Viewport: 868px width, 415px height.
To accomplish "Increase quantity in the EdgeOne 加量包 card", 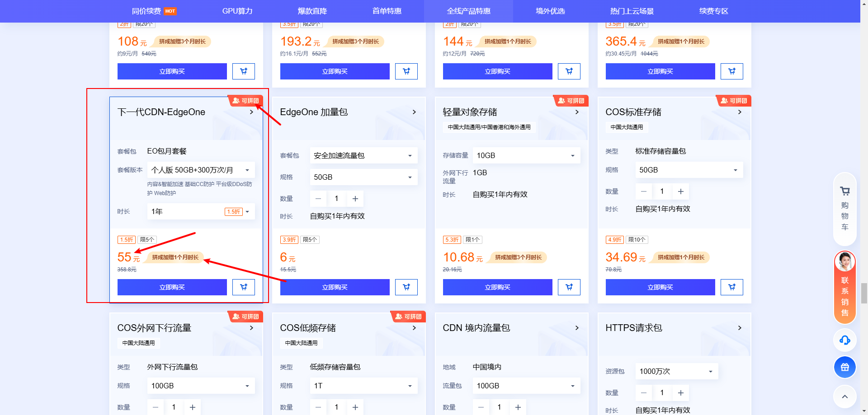I will click(x=355, y=199).
